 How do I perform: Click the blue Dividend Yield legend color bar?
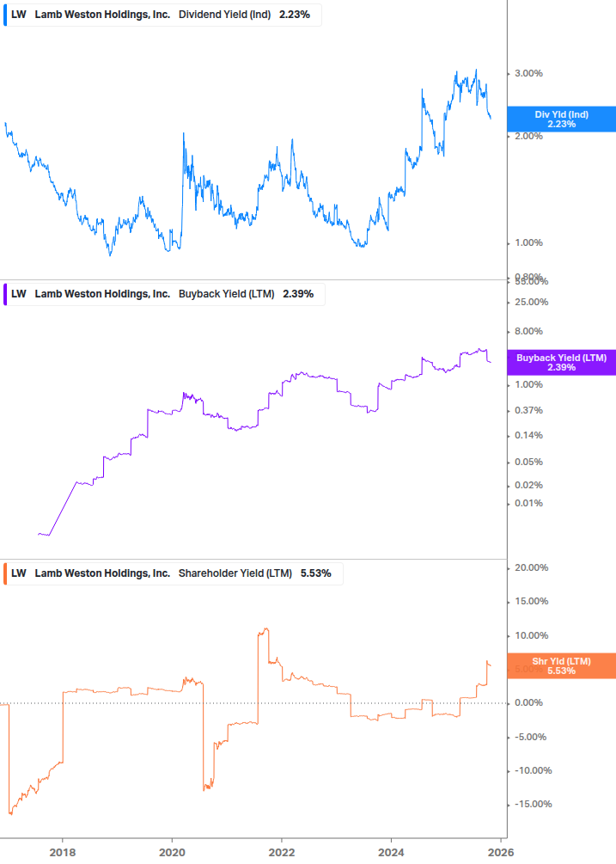[5, 15]
